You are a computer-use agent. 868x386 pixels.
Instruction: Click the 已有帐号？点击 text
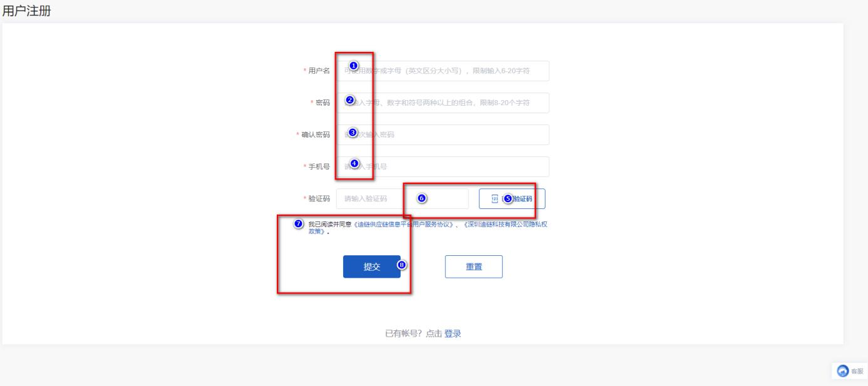coord(413,333)
